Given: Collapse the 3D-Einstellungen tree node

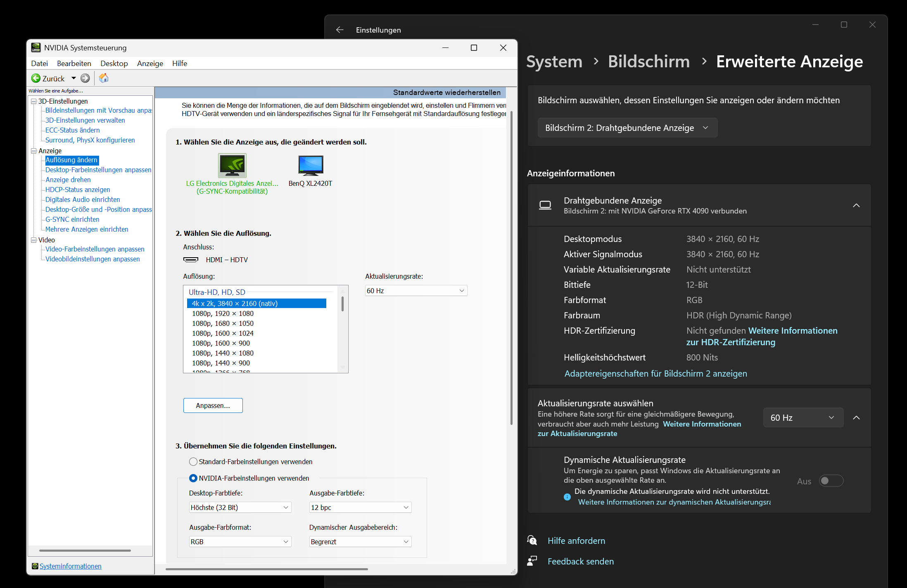Looking at the screenshot, I should (34, 101).
